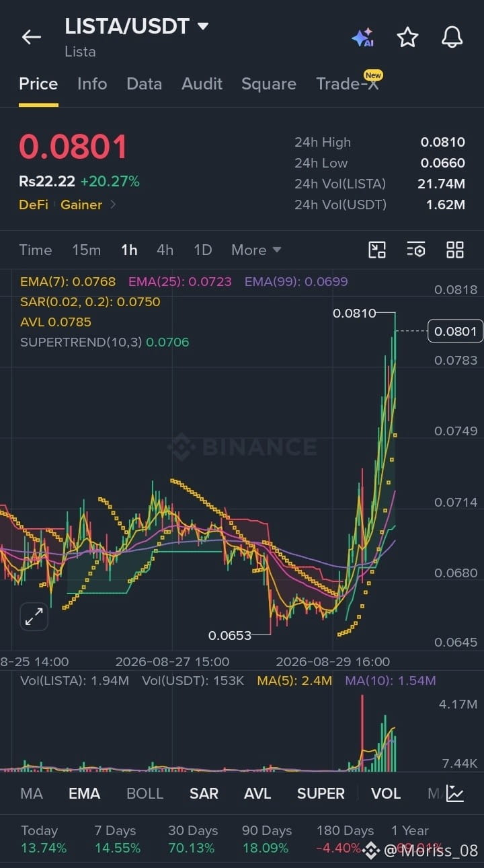Tap the DeFi category tag
The height and width of the screenshot is (868, 484).
pyautogui.click(x=34, y=205)
